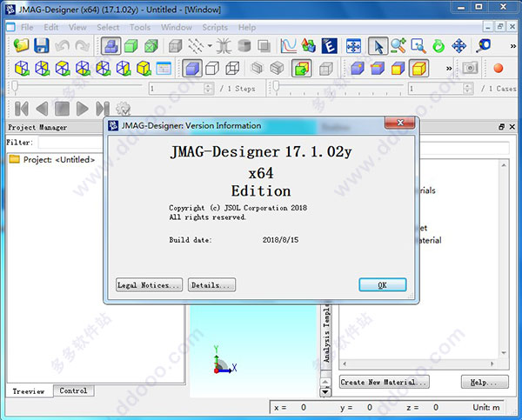The image size is (522, 420).
Task: Choose the magnifier zoom tool
Action: pos(398,46)
